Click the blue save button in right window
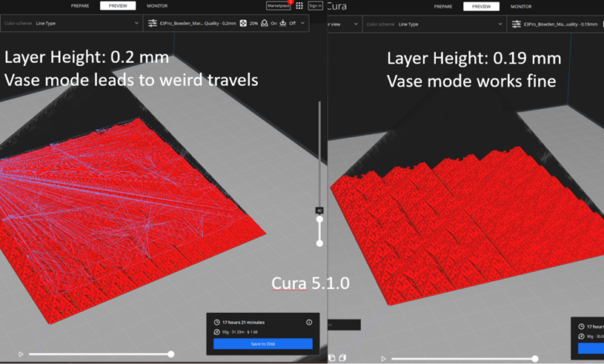Viewport: 604px width, 364px height. tap(591, 349)
